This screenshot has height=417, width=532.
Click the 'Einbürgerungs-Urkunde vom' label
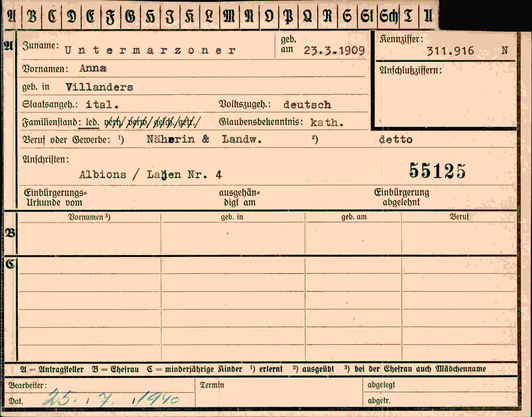click(56, 198)
